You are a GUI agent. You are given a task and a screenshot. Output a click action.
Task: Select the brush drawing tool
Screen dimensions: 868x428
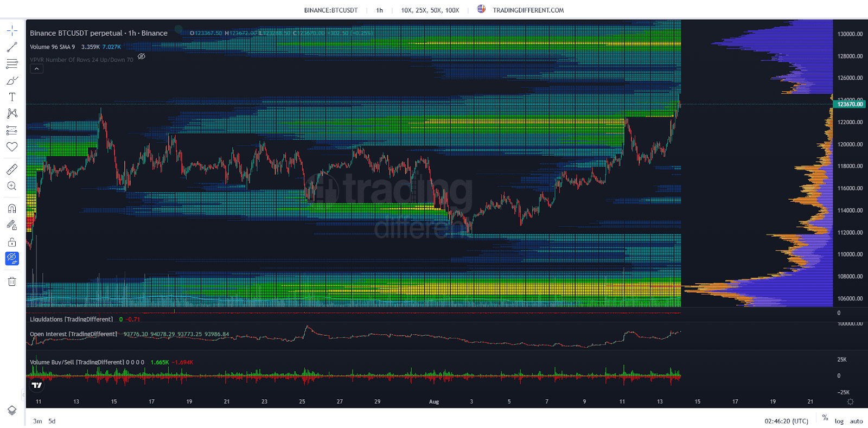(12, 81)
